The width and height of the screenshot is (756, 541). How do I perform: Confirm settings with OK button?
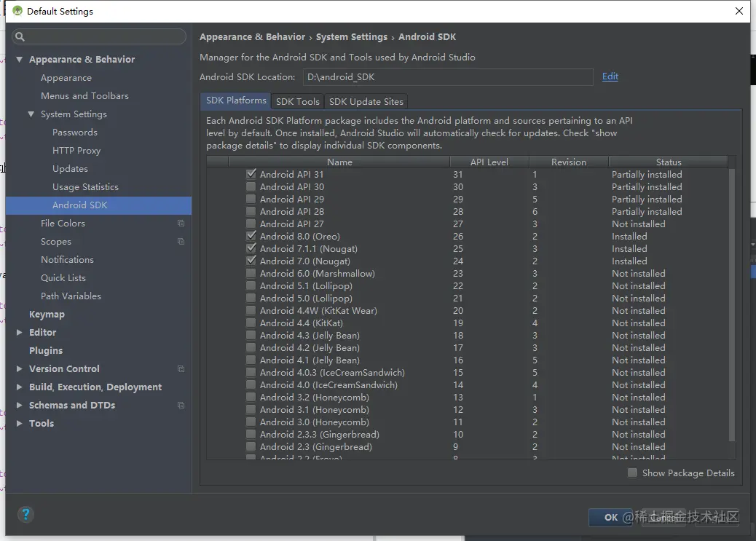point(611,518)
